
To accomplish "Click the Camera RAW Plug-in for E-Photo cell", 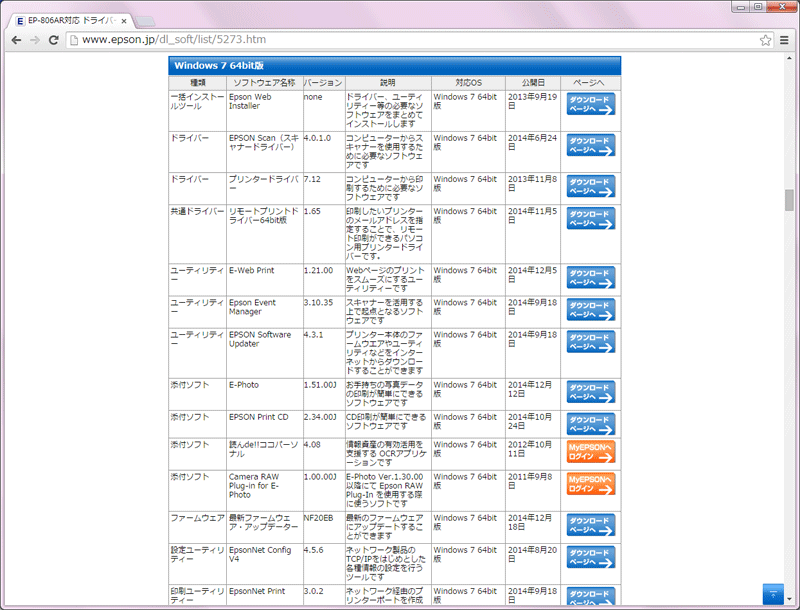I will tap(265, 491).
